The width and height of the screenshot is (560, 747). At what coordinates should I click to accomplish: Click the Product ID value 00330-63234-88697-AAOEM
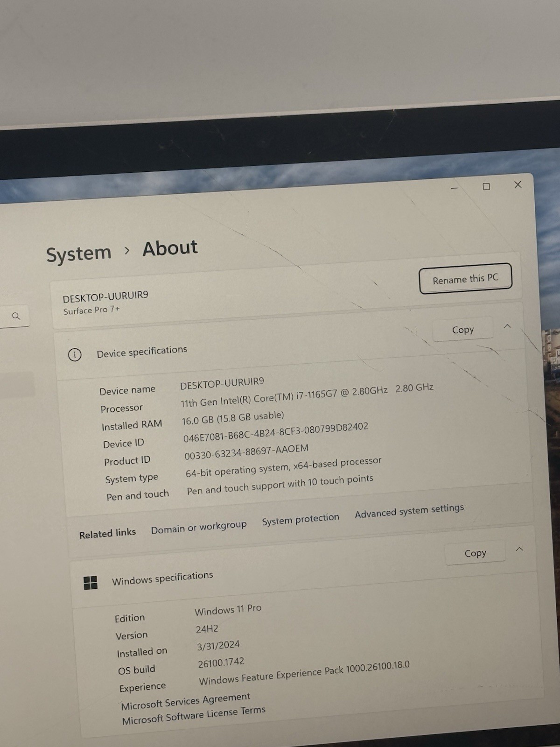(x=246, y=451)
